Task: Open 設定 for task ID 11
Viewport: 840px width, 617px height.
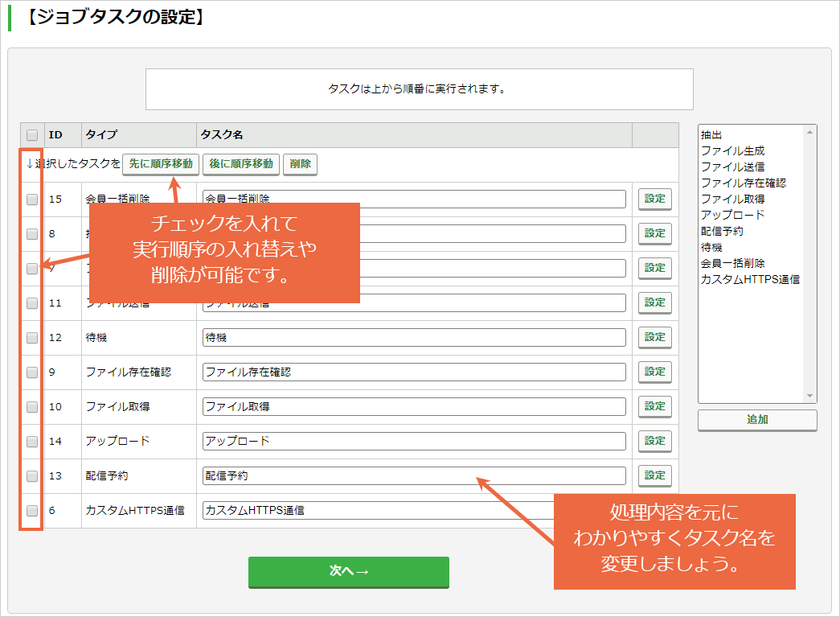Action: pyautogui.click(x=654, y=303)
